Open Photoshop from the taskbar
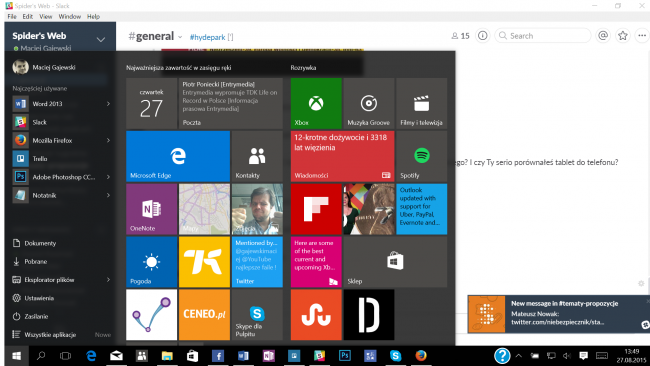Viewport: 650px width, 366px height. coord(344,356)
